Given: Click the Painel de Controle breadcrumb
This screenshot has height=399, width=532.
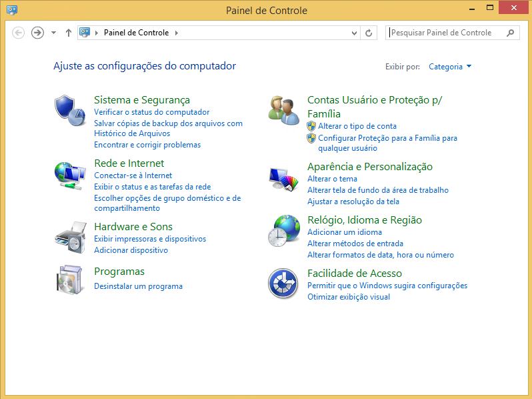Looking at the screenshot, I should [x=137, y=33].
